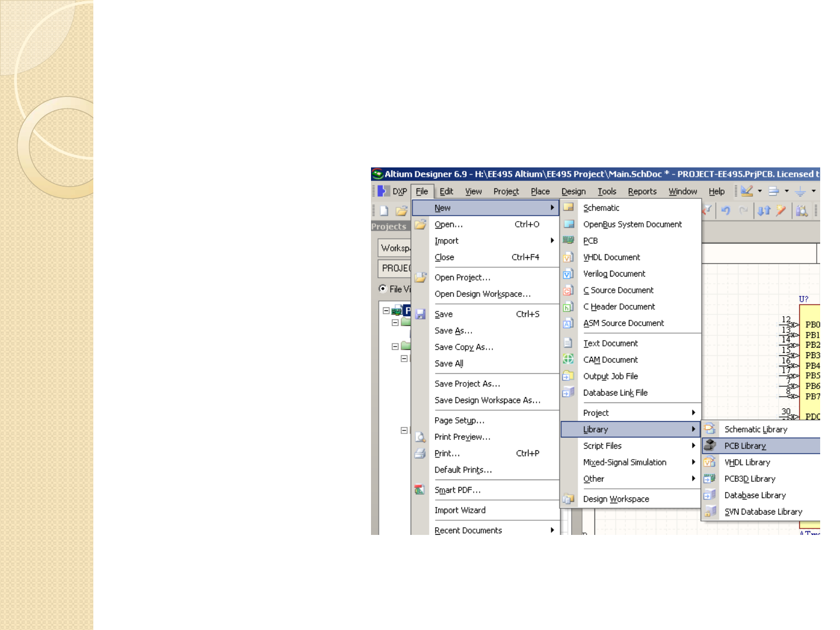
Task: Create a new Text Document
Action: [x=631, y=344]
